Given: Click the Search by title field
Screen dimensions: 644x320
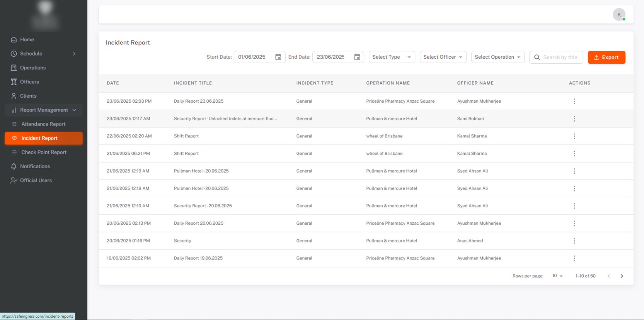Looking at the screenshot, I should point(560,58).
